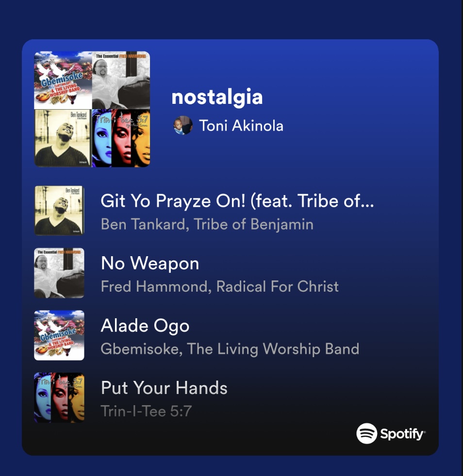Screen dimensions: 463x476
Task: Open artist Fred Hammond, Radical For Christ
Action: 220,287
